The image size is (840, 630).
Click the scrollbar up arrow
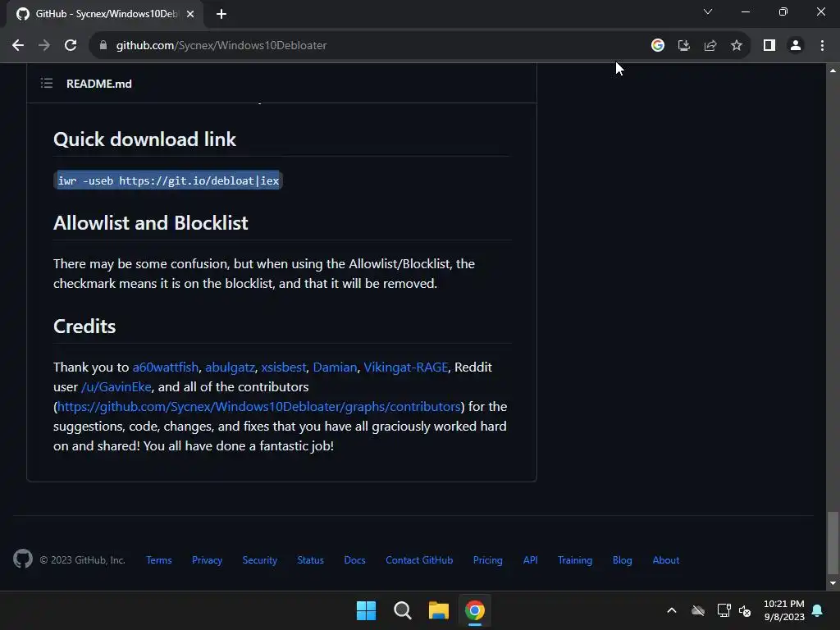point(833,71)
